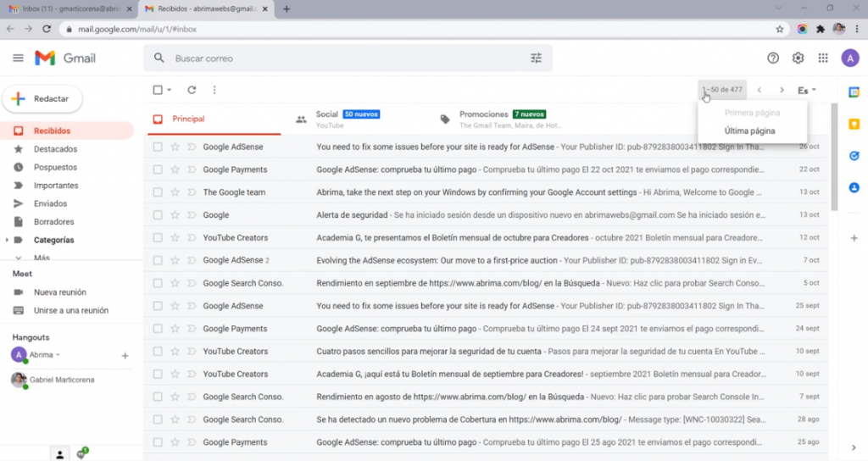868x461 pixels.
Task: Open Gabriel Marticorena Hangouts contact
Action: 61,380
